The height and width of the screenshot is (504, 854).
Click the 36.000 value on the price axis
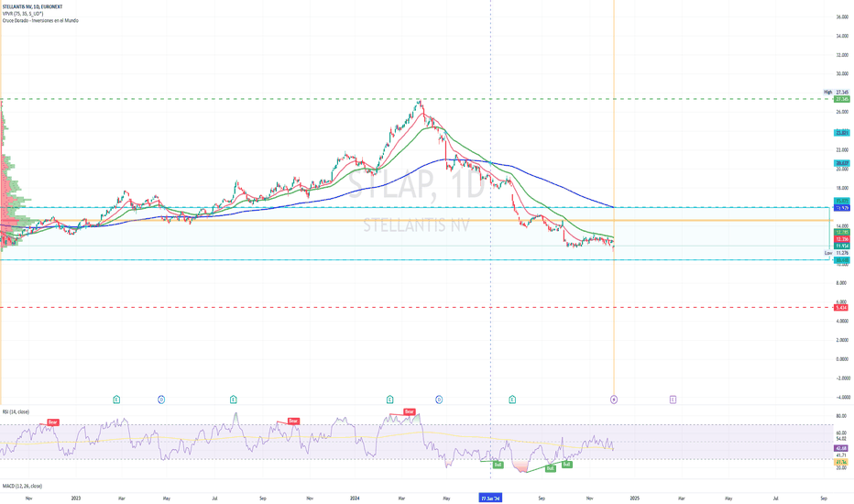tap(842, 16)
